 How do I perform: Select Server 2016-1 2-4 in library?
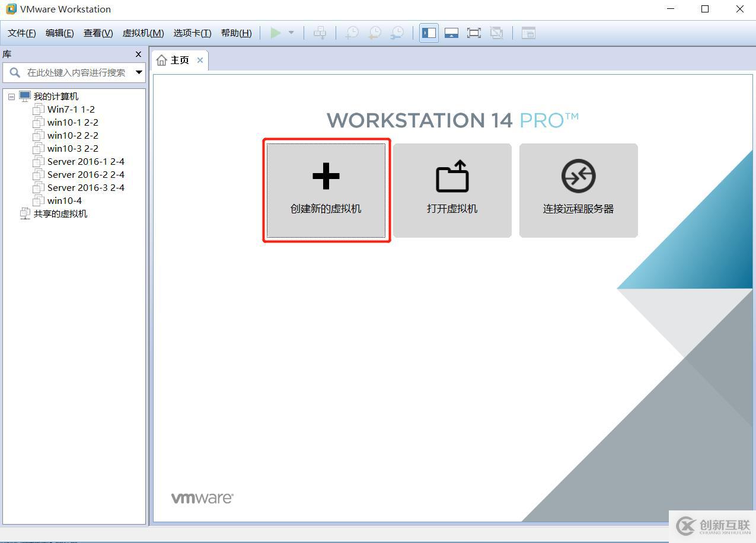86,161
